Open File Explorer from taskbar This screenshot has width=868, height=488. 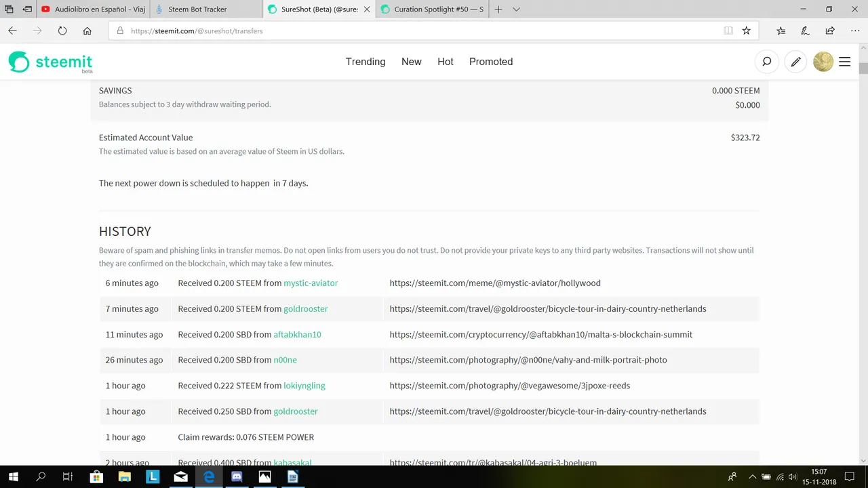125,476
